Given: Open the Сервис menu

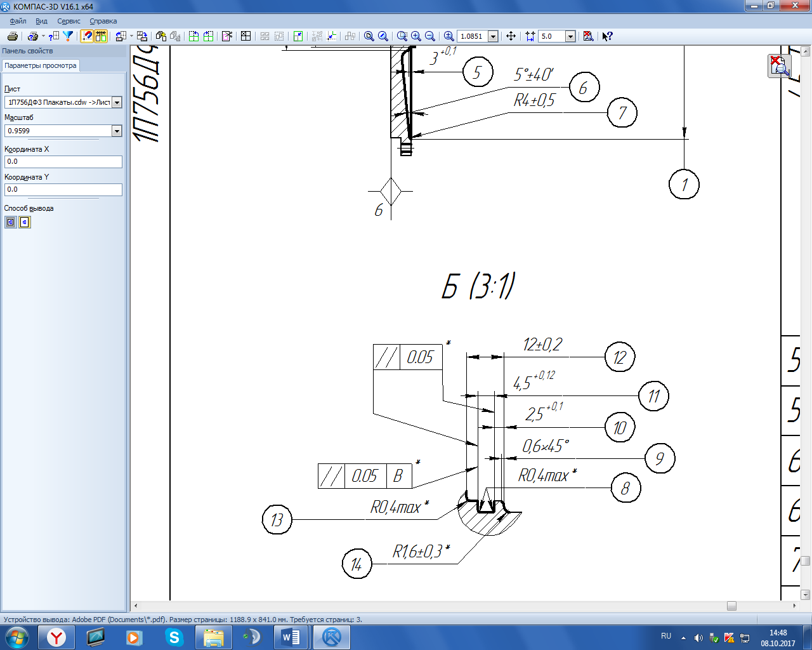Looking at the screenshot, I should (x=69, y=21).
